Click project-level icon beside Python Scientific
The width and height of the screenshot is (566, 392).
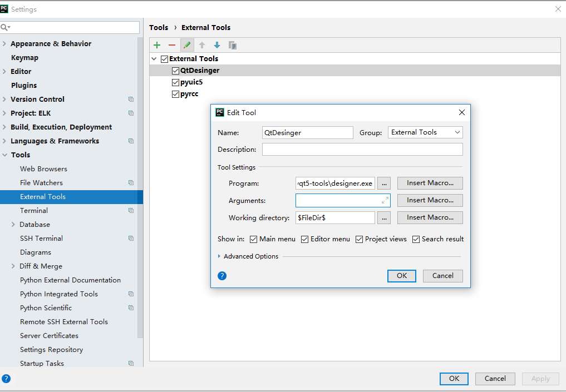pyautogui.click(x=131, y=308)
